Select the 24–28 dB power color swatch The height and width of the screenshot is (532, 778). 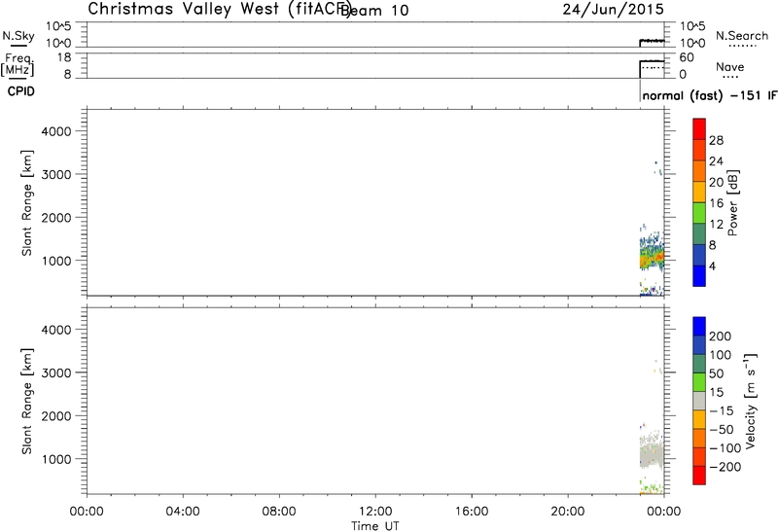click(x=699, y=151)
